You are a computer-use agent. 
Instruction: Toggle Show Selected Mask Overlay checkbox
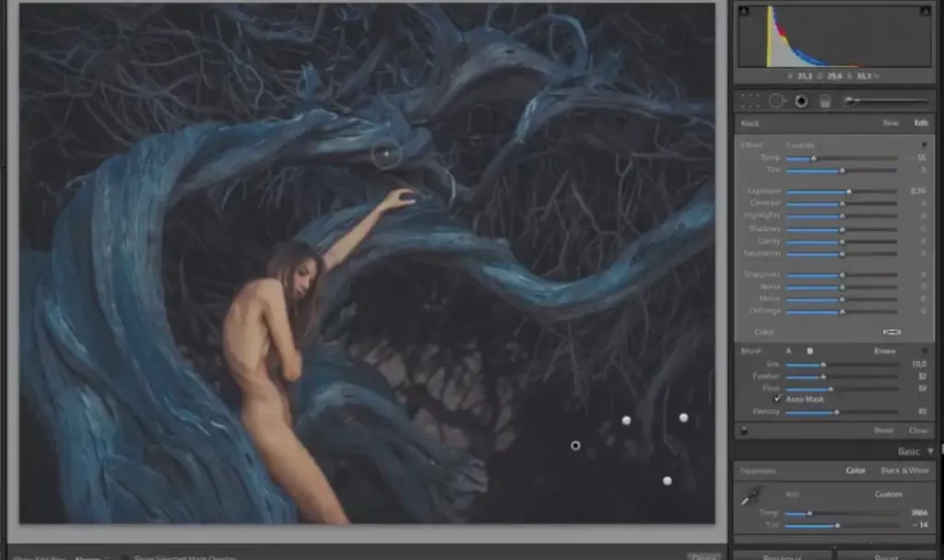coord(125,557)
